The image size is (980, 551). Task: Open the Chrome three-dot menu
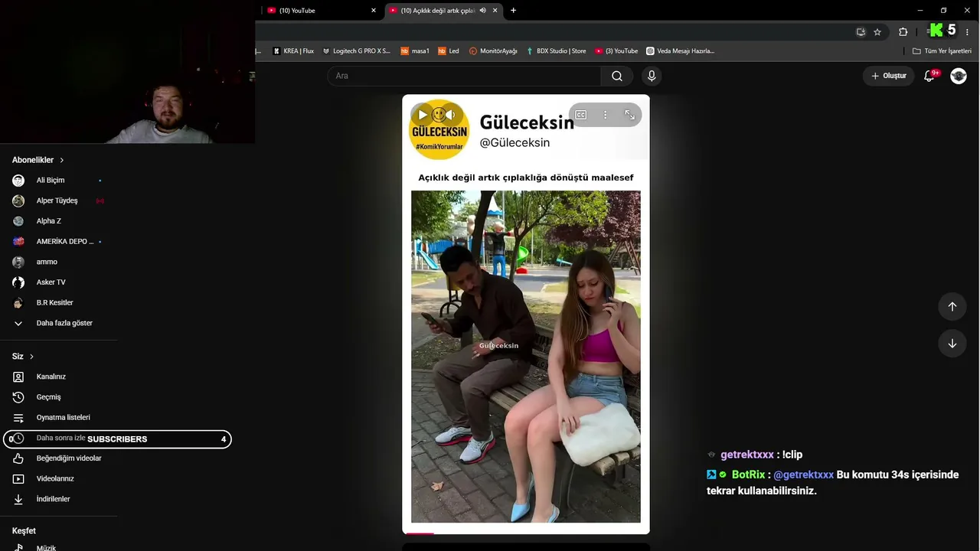968,32
